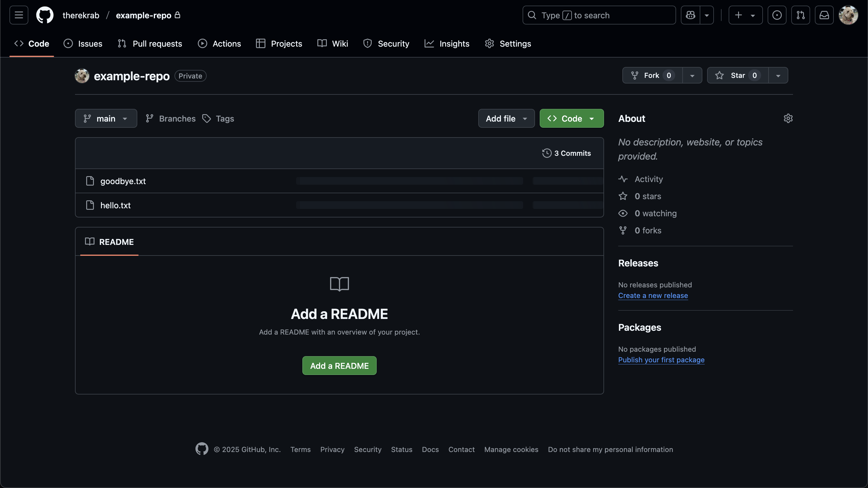Edit repository details with About gear icon
The image size is (868, 488).
(x=788, y=119)
